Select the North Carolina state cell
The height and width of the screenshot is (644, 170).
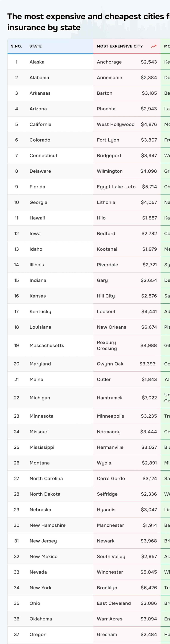click(x=46, y=479)
